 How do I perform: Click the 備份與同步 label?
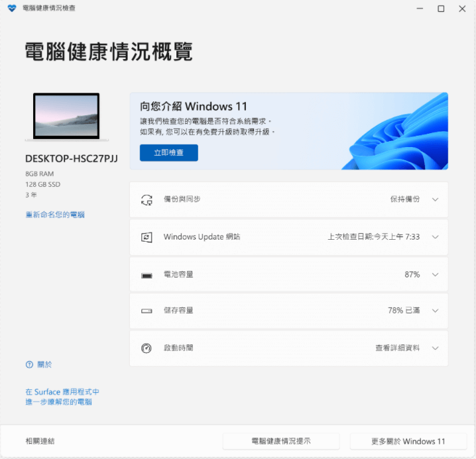(182, 199)
